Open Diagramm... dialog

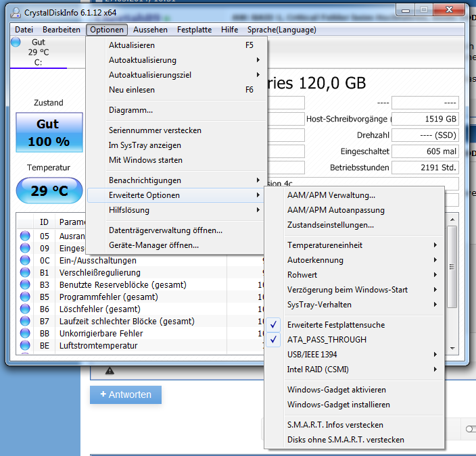[x=176, y=110]
